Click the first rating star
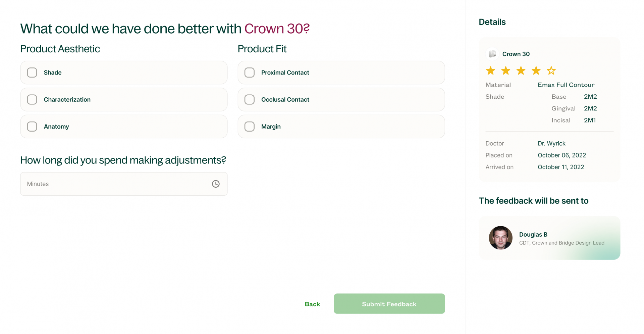 coord(490,71)
